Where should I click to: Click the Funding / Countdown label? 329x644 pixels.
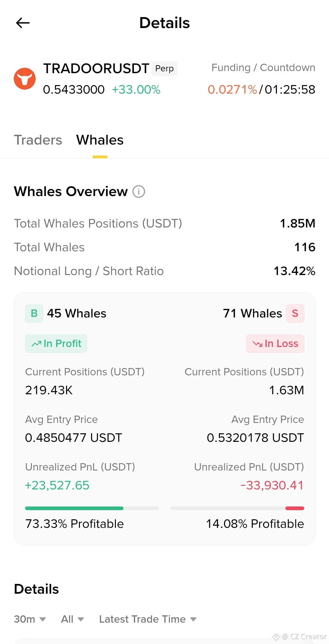pyautogui.click(x=263, y=67)
